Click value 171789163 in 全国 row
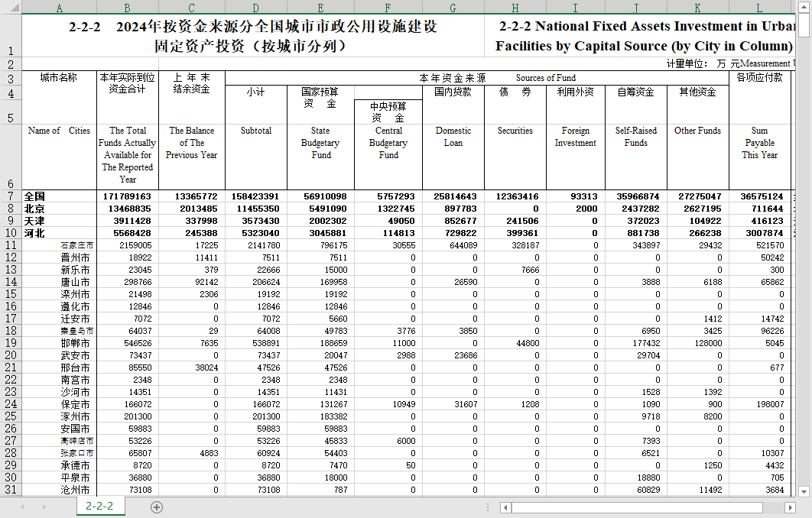812x518 pixels. click(x=128, y=196)
